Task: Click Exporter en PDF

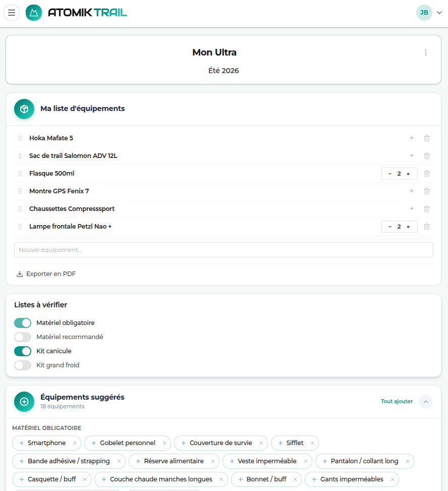Action: click(46, 274)
